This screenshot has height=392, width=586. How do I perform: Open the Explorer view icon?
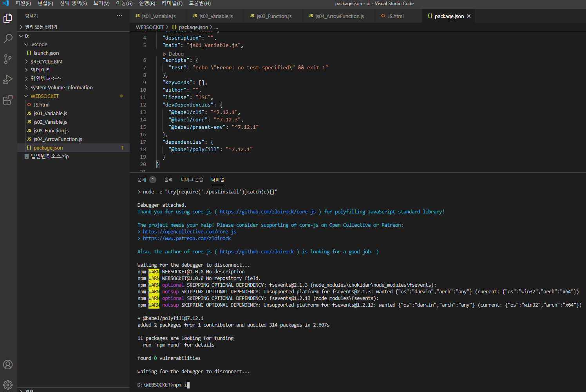tap(8, 18)
